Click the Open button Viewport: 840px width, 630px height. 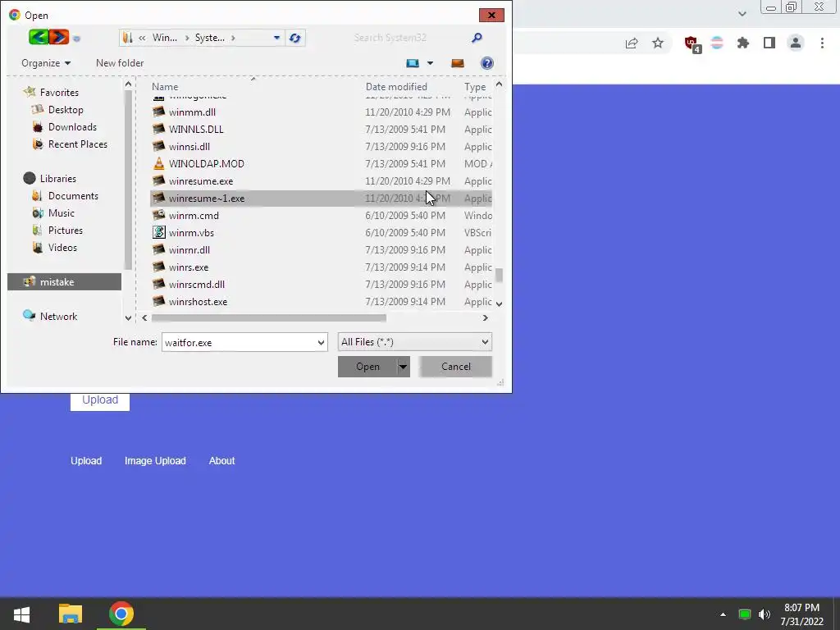click(x=367, y=367)
